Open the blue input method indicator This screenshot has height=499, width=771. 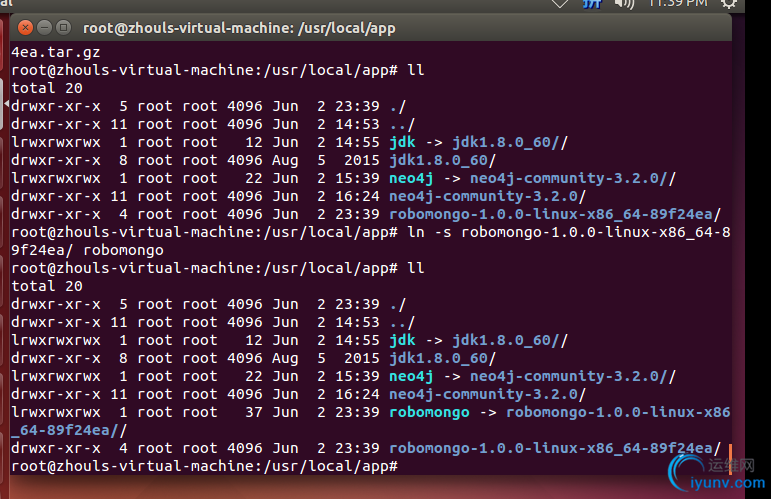click(592, 4)
